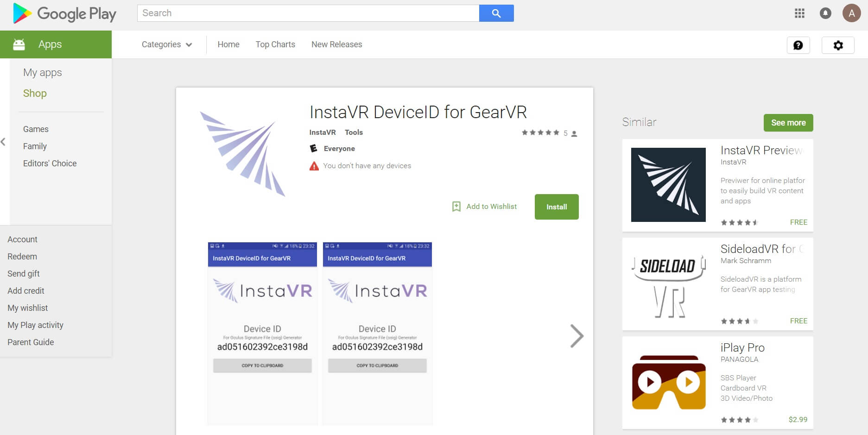
Task: Open Games category in sidebar
Action: [36, 129]
